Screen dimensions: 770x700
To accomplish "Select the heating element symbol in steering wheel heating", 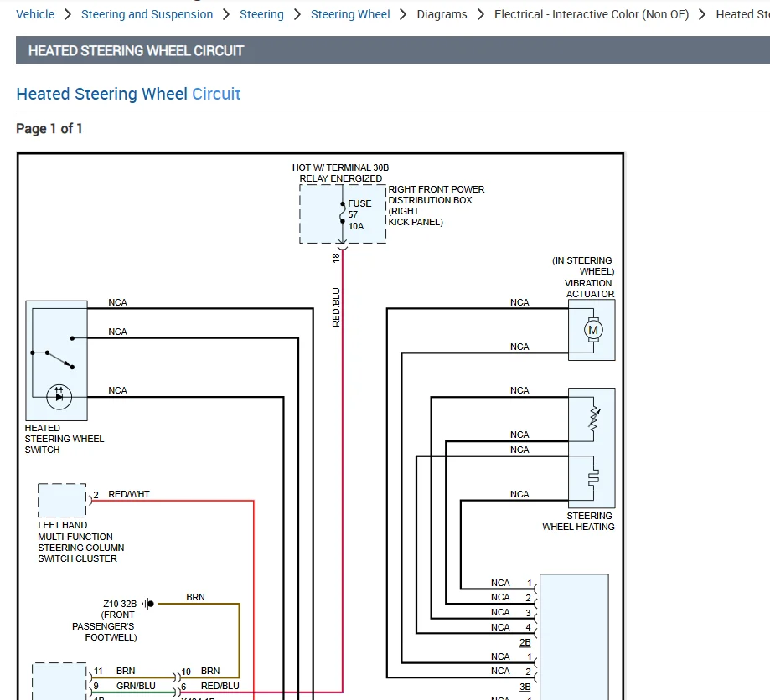I will tap(594, 477).
